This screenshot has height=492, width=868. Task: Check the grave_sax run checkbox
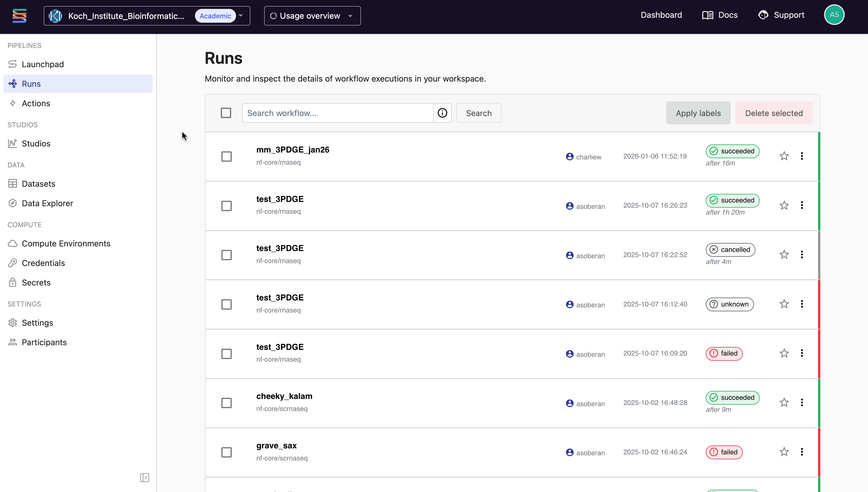pyautogui.click(x=226, y=452)
